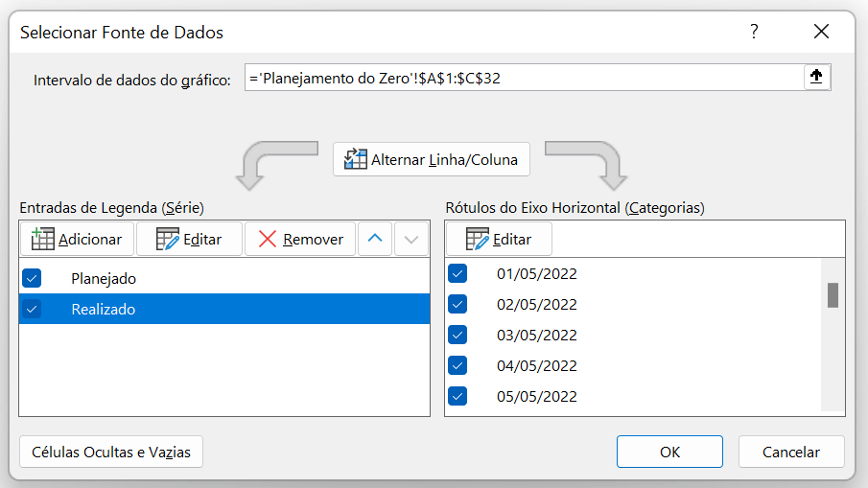Click Adicionar to add a legend series
The image size is (868, 488).
[77, 239]
